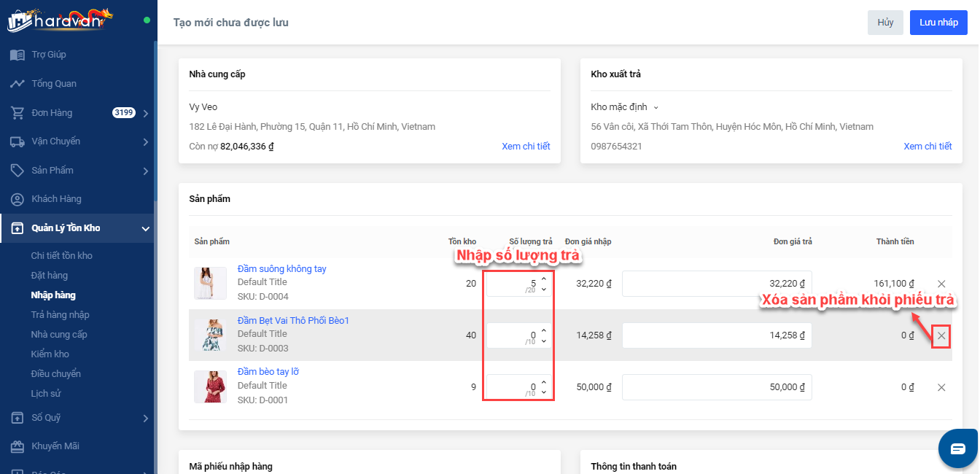Click the Tổng Quan chart icon
Viewport: 980px width, 474px height.
click(17, 84)
